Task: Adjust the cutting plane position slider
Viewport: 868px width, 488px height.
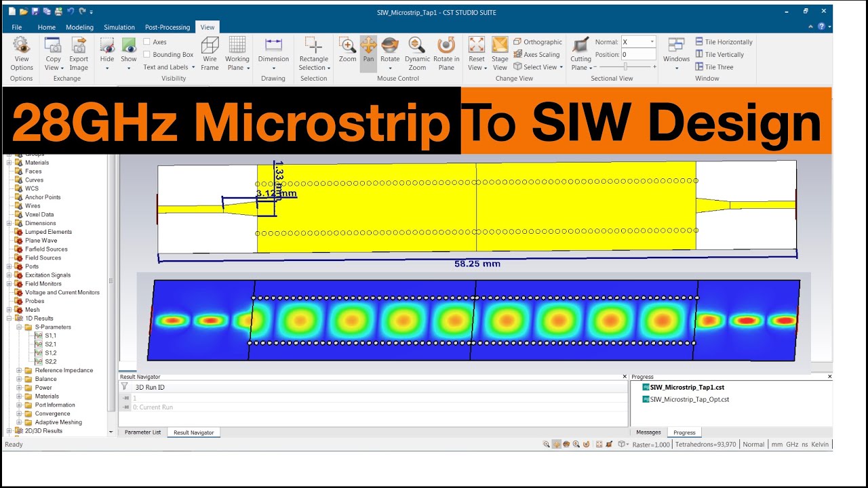Action: tap(625, 66)
